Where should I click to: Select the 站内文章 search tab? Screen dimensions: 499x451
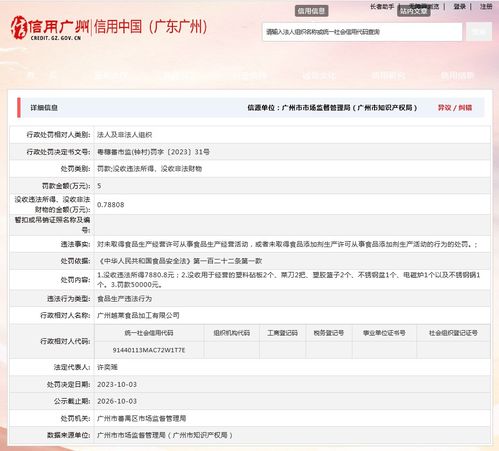click(413, 11)
